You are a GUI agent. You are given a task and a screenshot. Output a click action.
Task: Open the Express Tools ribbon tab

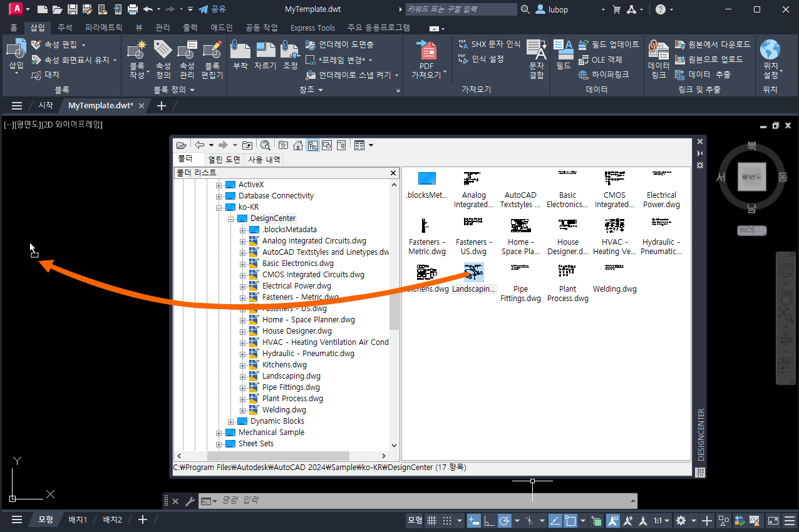point(312,28)
